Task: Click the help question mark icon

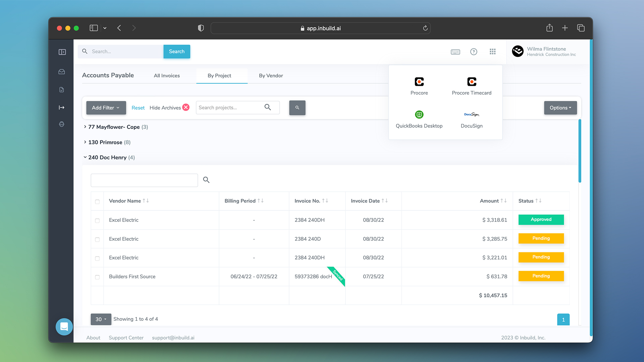Action: tap(474, 52)
